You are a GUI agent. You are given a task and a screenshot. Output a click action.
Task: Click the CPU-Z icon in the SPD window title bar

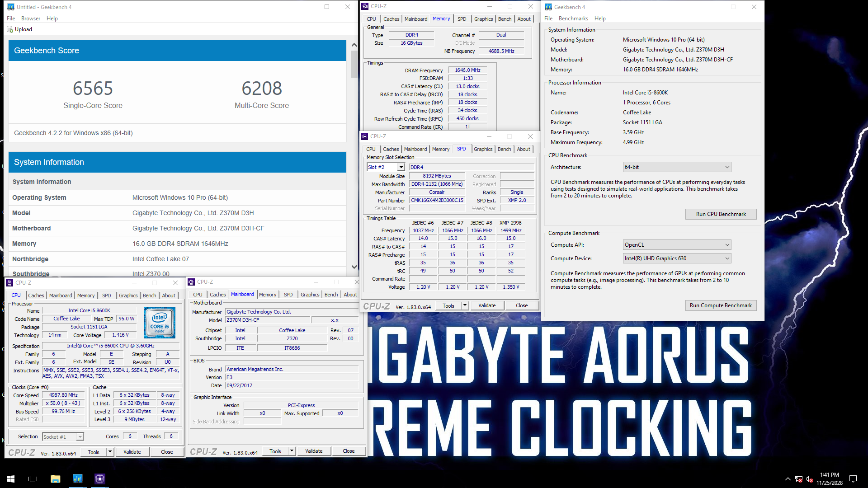point(365,136)
